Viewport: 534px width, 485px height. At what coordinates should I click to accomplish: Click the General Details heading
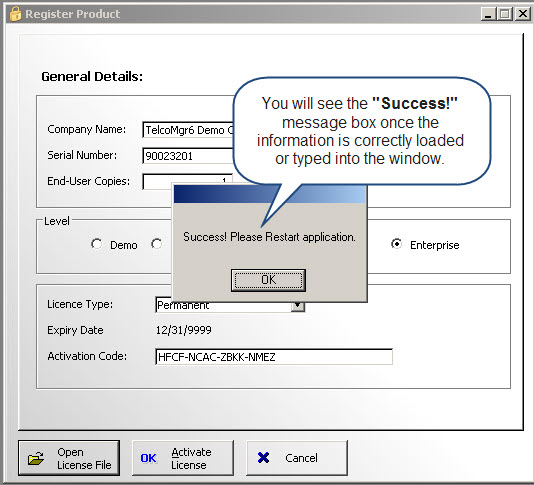pyautogui.click(x=92, y=76)
